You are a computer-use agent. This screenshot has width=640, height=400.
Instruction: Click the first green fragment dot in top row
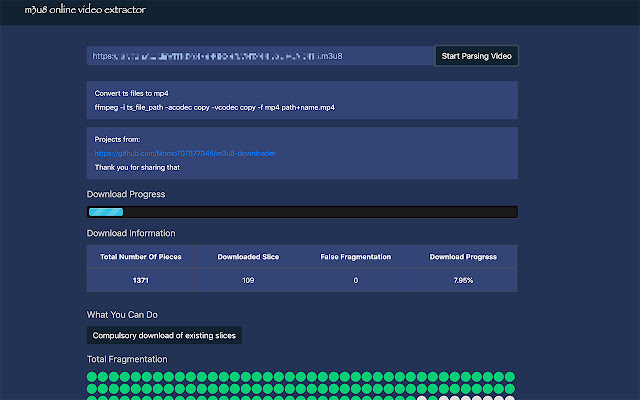pos(92,377)
